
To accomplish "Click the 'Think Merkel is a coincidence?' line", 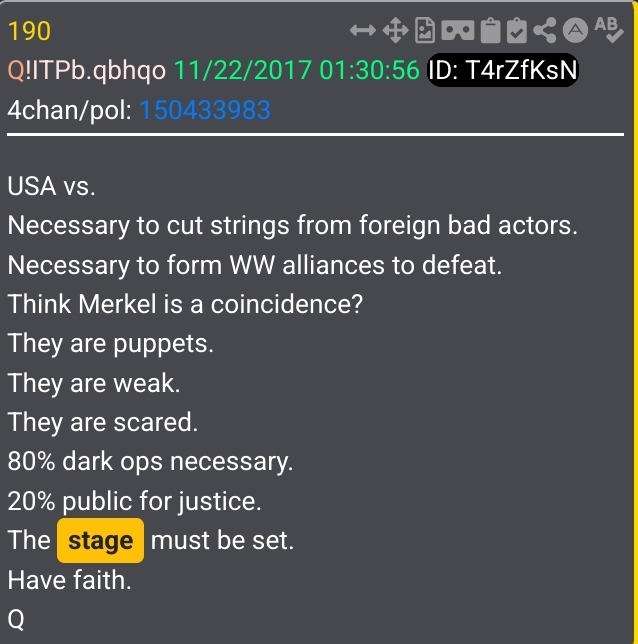I will click(185, 304).
